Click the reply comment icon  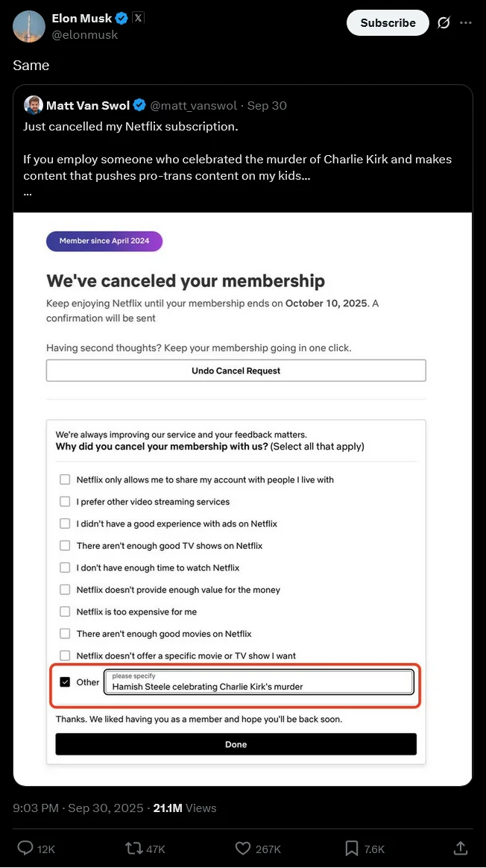tap(25, 849)
